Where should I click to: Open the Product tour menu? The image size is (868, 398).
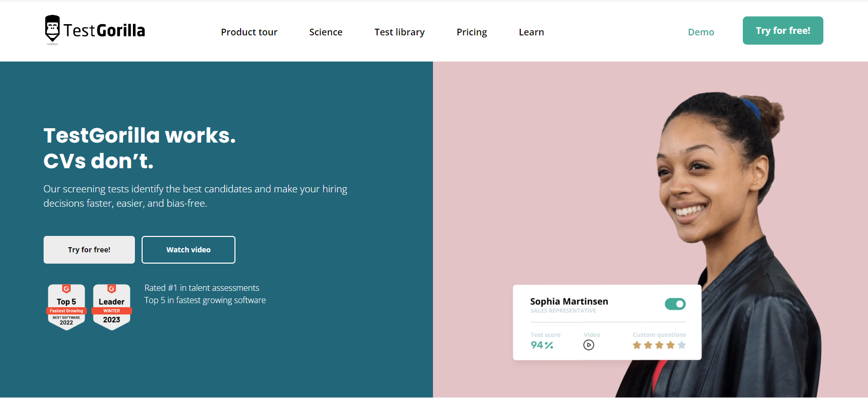249,32
